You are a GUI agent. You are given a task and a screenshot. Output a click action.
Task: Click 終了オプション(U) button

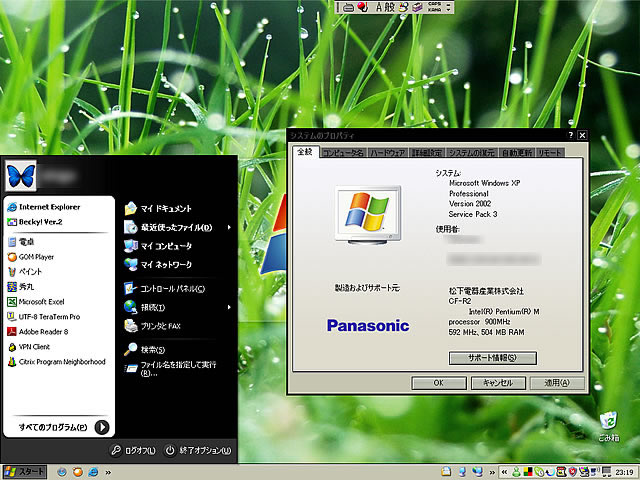(x=198, y=450)
